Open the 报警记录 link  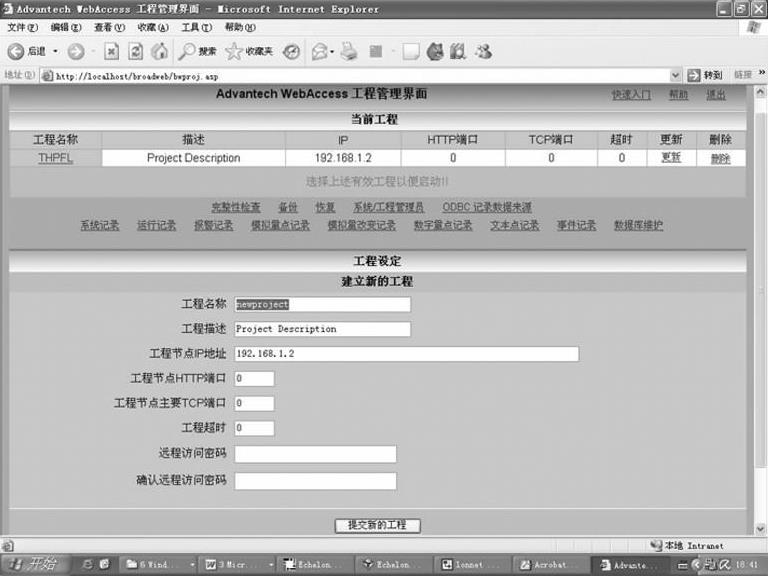(x=213, y=225)
